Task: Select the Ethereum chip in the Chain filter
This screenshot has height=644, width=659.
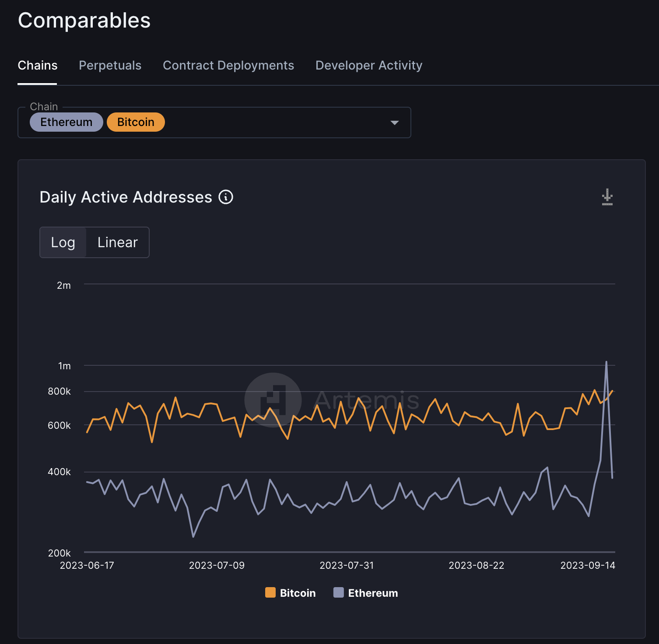Action: [66, 122]
